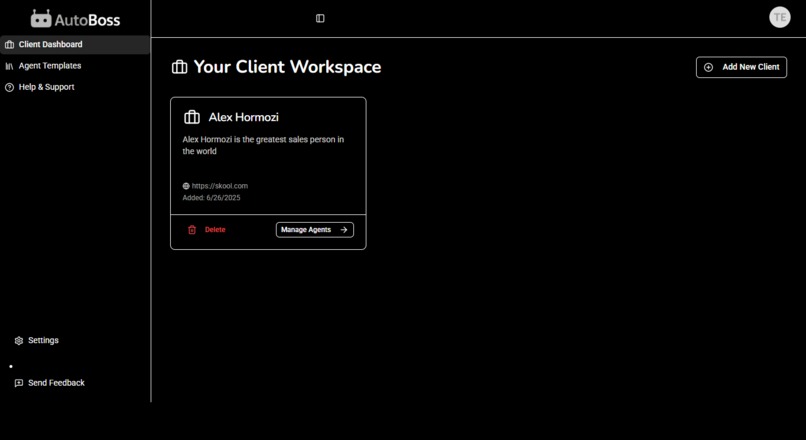Click the red trash icon on Alex Hormozi card
The height and width of the screenshot is (440, 806).
[x=192, y=230]
